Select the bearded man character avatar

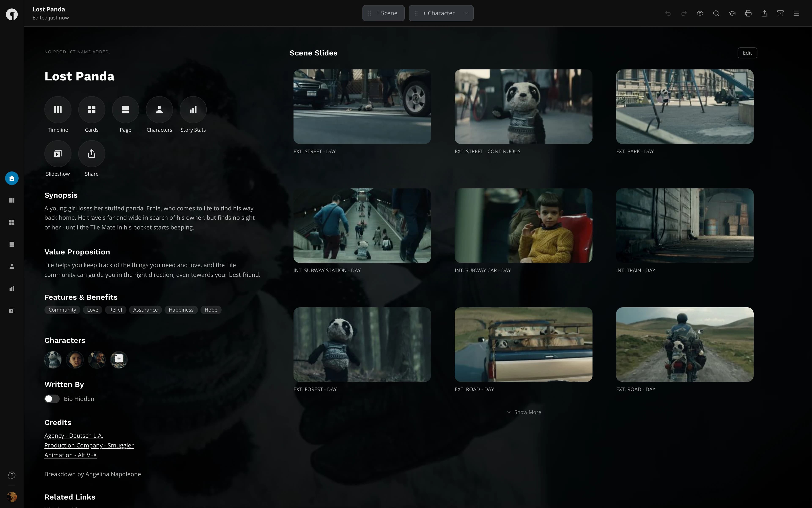coord(97,359)
